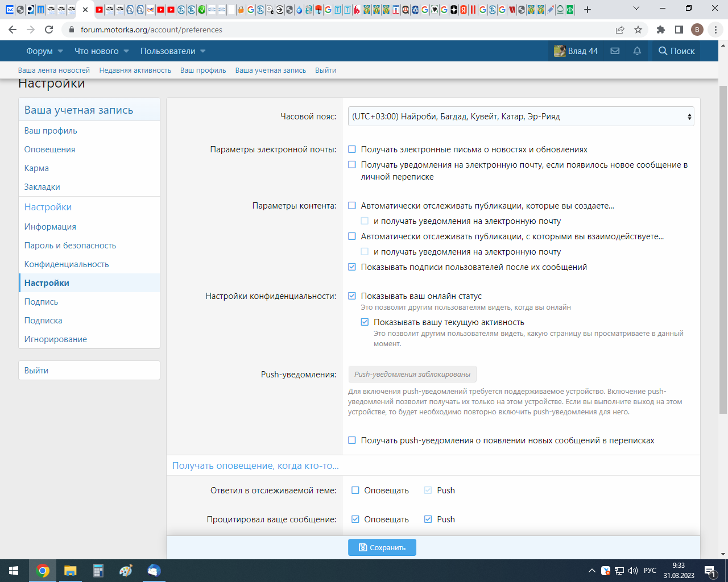Uncheck showing user signatures after messages

coord(352,267)
